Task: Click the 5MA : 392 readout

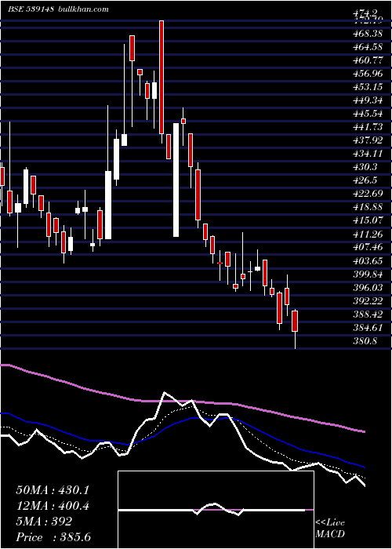Action: (x=44, y=522)
